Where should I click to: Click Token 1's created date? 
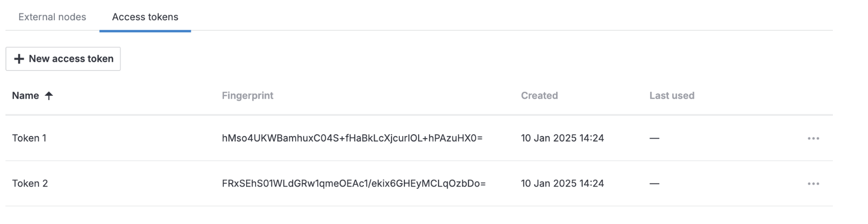[x=562, y=138]
